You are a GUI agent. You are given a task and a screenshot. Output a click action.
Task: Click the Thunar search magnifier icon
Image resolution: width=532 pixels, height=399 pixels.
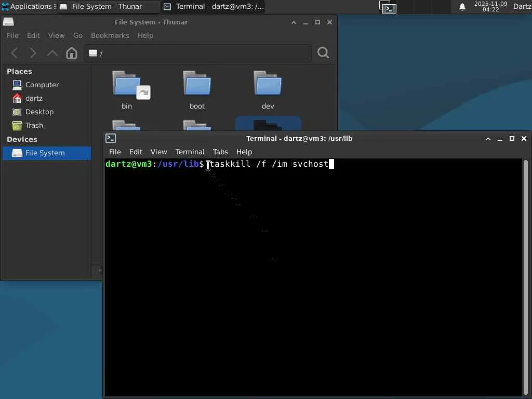coord(323,52)
